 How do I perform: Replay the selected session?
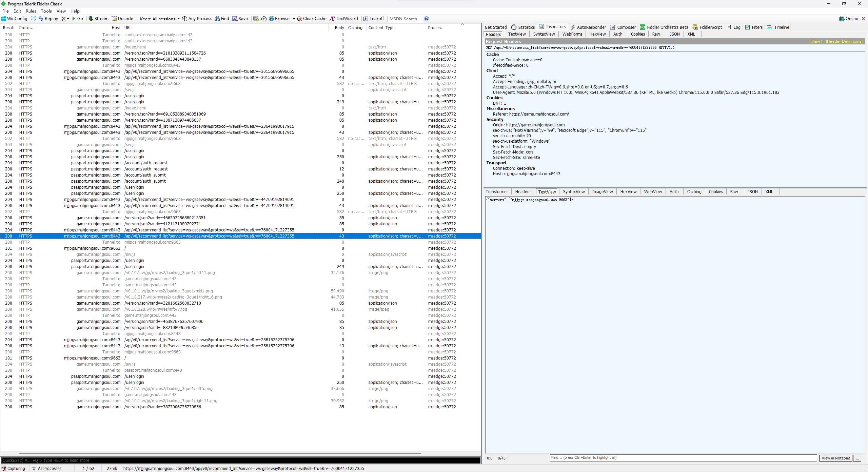pos(48,19)
